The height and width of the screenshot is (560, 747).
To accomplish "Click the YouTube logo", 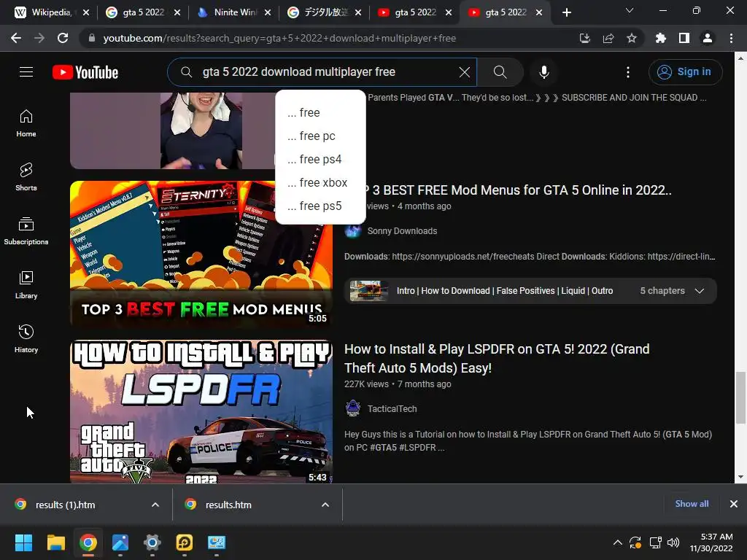I will pyautogui.click(x=85, y=72).
